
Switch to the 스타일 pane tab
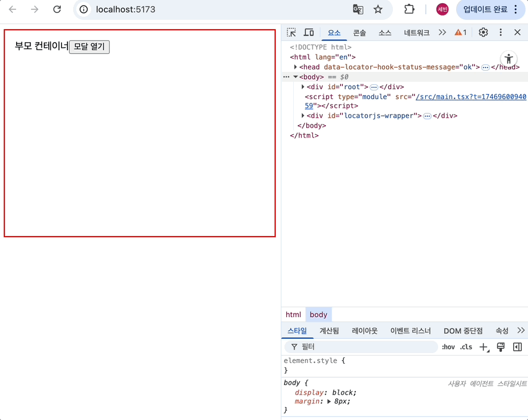point(297,331)
